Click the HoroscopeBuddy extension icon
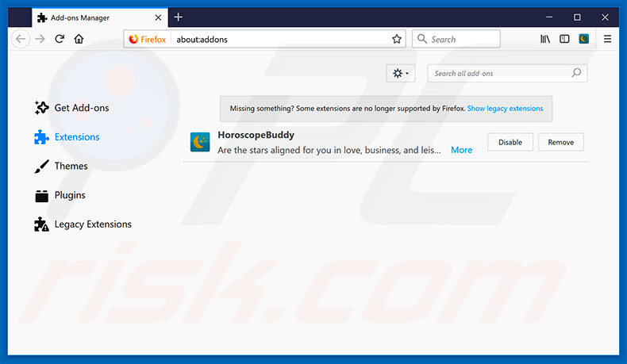Viewport: 627px width, 364px height. 200,142
